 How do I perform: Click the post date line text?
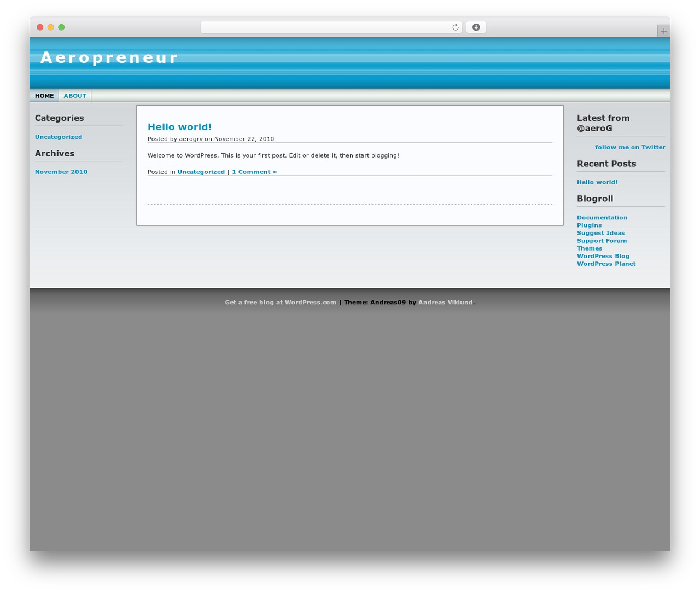pos(211,139)
